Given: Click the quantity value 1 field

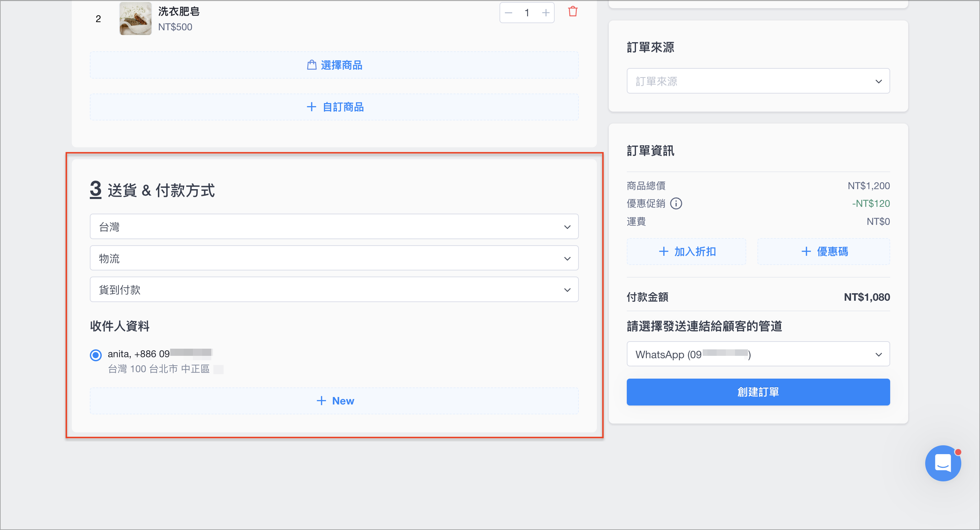Looking at the screenshot, I should pyautogui.click(x=527, y=13).
